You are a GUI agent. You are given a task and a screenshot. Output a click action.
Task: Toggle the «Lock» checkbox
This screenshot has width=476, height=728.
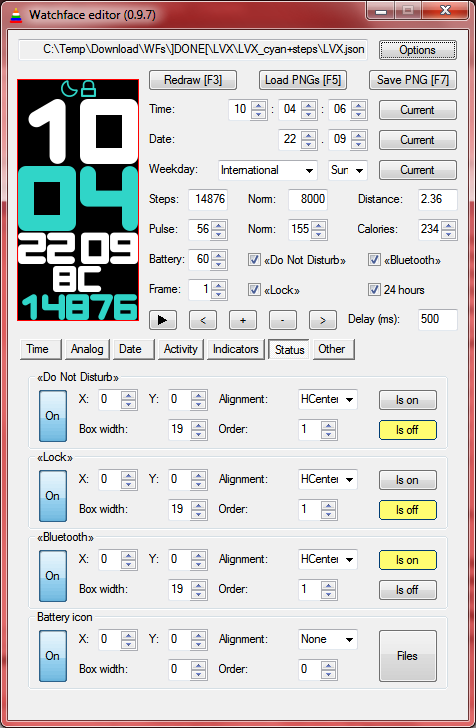pos(254,290)
